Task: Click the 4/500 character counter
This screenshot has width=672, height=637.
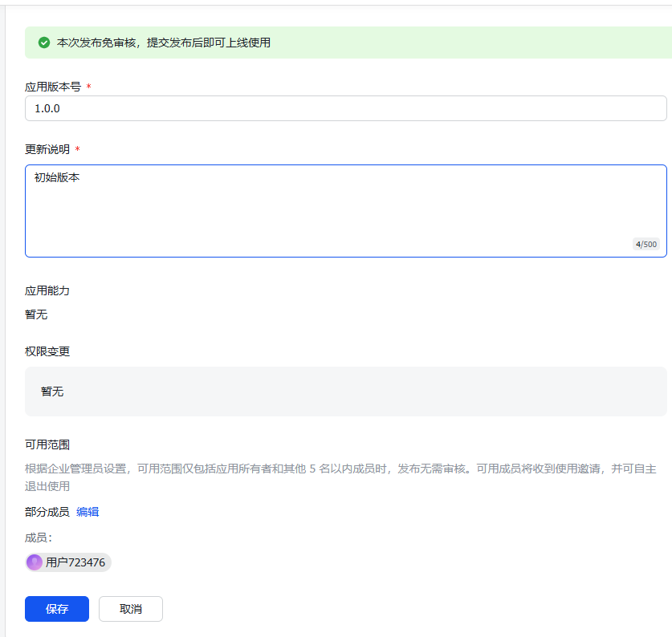Action: tap(646, 244)
